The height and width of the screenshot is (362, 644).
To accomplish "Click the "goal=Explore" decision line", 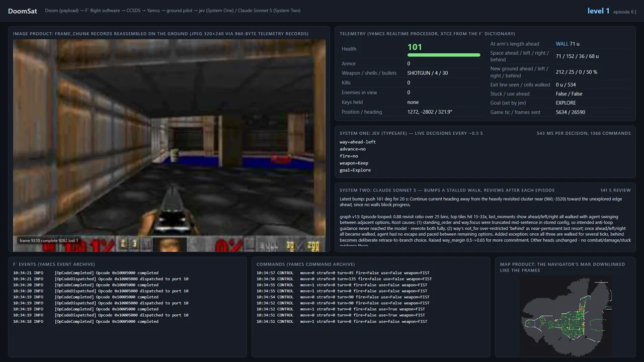I will [x=355, y=170].
